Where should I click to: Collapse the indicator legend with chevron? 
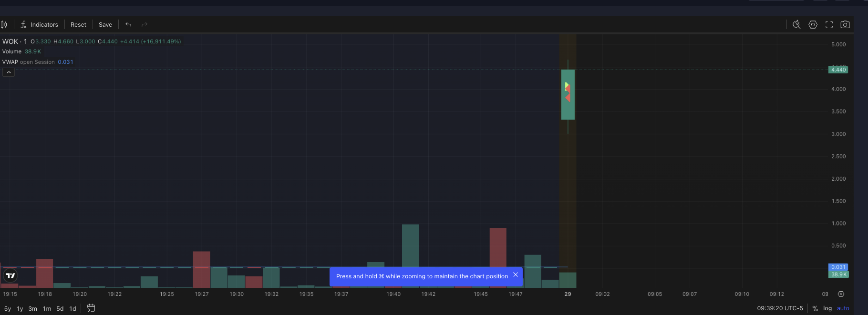click(9, 72)
